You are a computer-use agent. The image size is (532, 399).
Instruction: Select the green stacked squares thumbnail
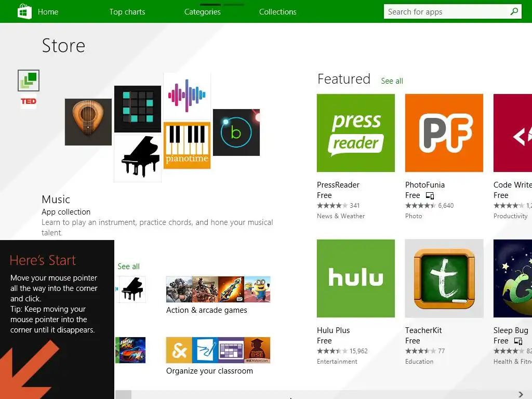tap(29, 81)
